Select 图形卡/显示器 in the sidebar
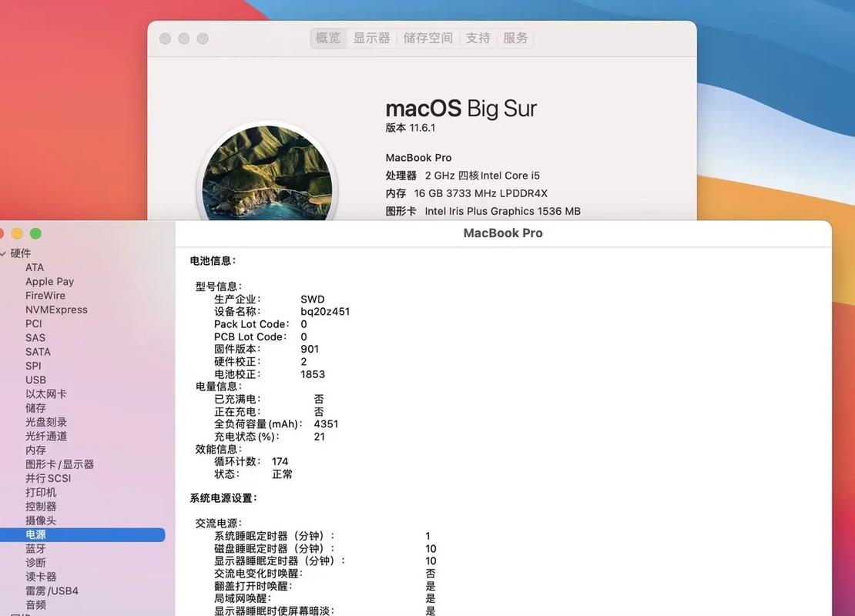This screenshot has height=616, width=855. [58, 464]
